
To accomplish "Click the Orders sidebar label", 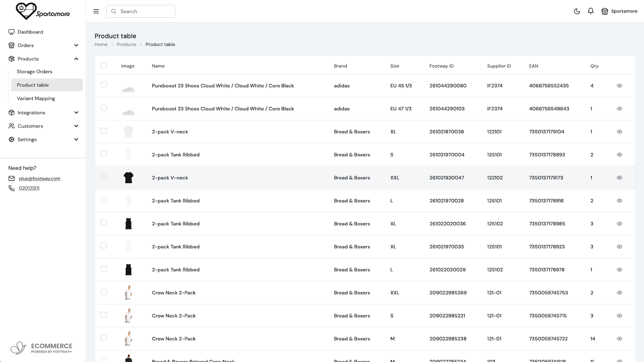I will click(x=26, y=45).
